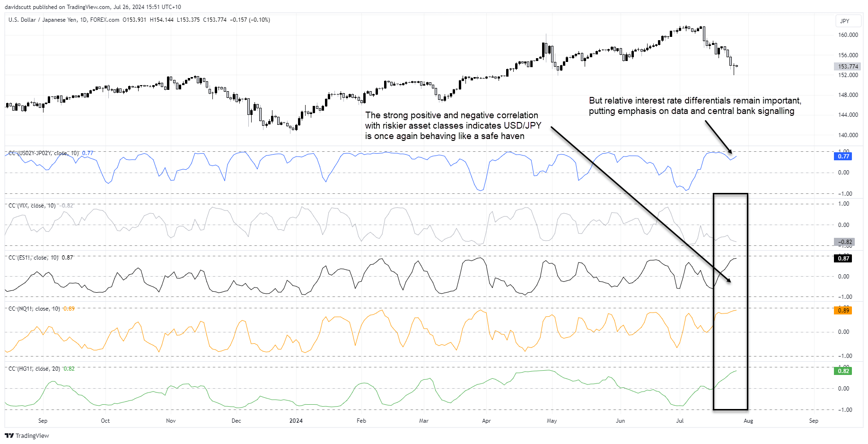Select the U.S. Dollar / Japanese Yen title

pyautogui.click(x=43, y=20)
